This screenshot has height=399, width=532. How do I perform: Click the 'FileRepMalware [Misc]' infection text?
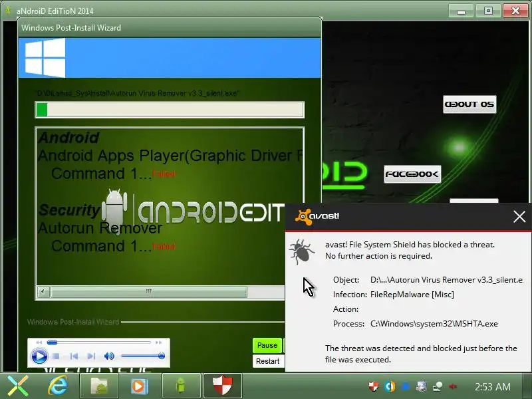tap(412, 295)
